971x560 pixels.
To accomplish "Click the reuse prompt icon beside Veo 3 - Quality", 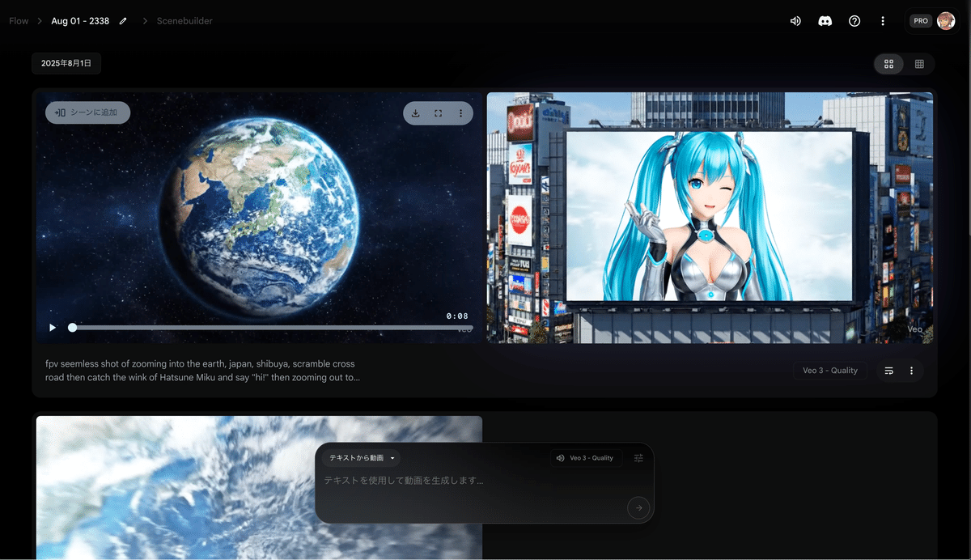I will (888, 371).
